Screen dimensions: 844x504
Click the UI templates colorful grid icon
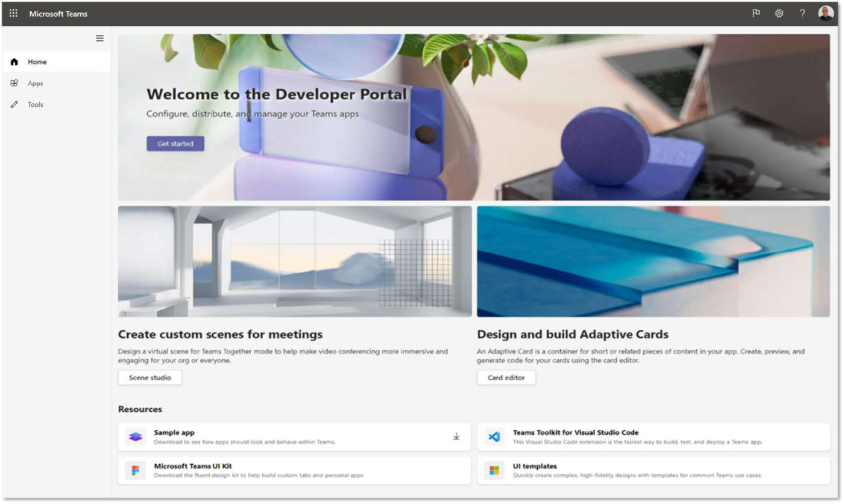tap(493, 470)
